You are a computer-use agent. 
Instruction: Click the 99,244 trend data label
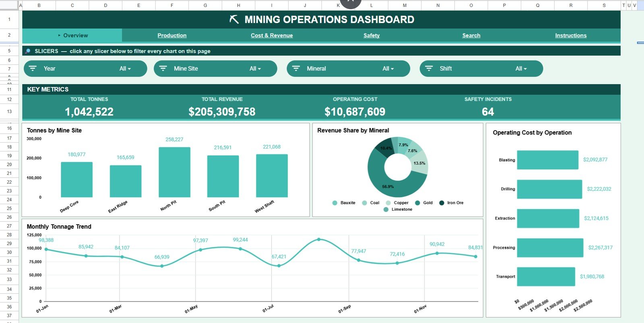[x=240, y=240]
